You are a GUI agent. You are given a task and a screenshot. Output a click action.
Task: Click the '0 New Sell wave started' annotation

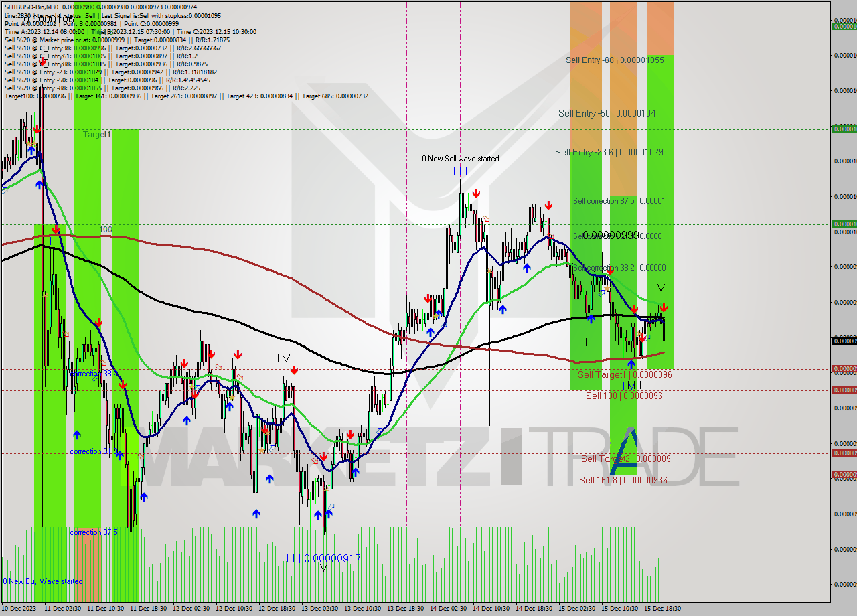460,159
